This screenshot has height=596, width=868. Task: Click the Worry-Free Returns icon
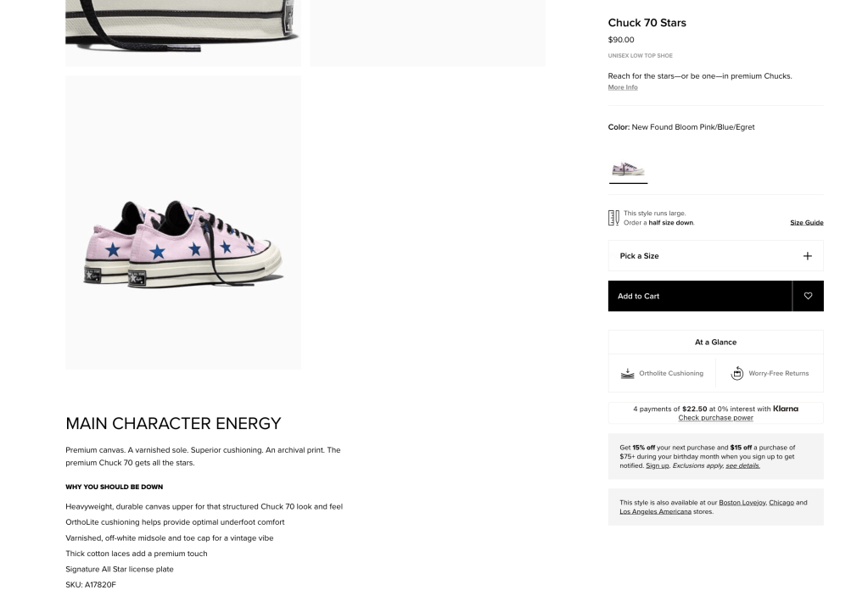pyautogui.click(x=737, y=373)
